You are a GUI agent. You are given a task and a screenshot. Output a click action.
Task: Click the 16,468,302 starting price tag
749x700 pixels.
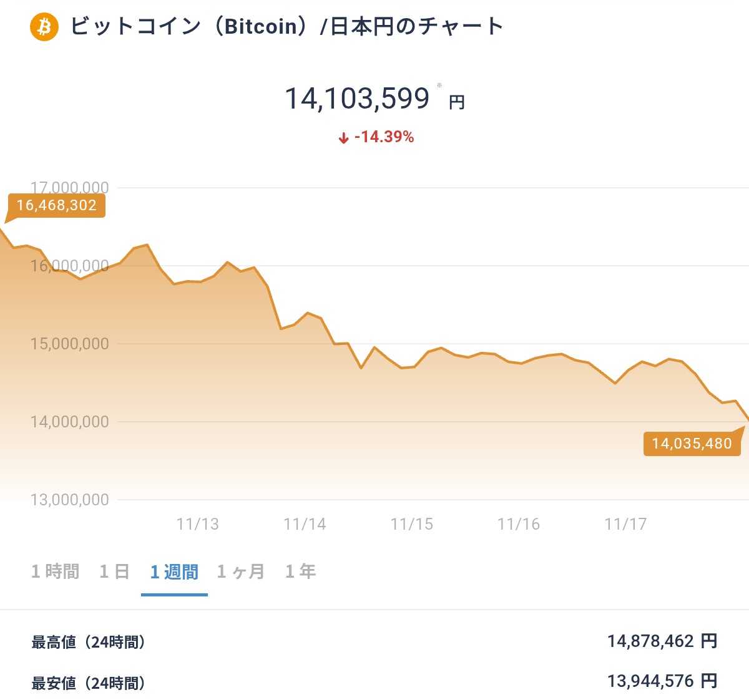point(56,205)
